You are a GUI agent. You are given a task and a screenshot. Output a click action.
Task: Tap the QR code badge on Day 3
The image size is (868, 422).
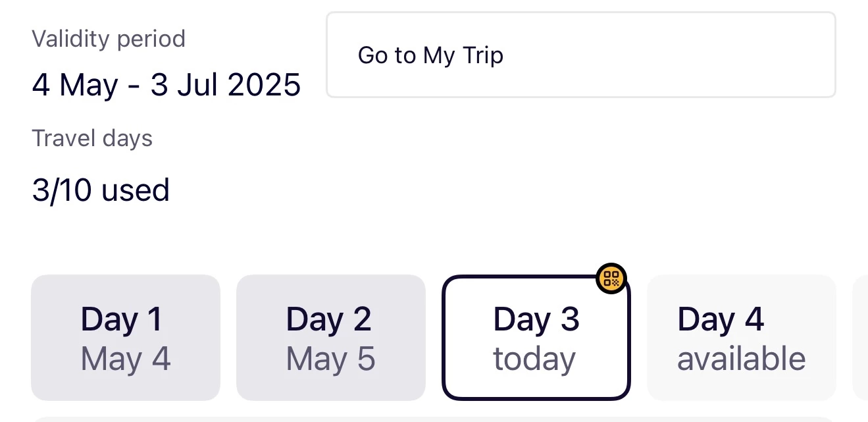click(611, 278)
